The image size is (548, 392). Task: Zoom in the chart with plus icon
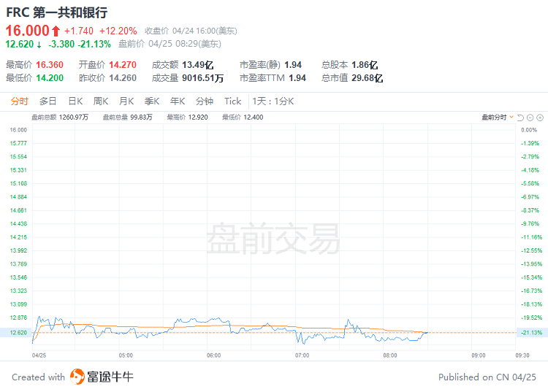click(x=540, y=118)
